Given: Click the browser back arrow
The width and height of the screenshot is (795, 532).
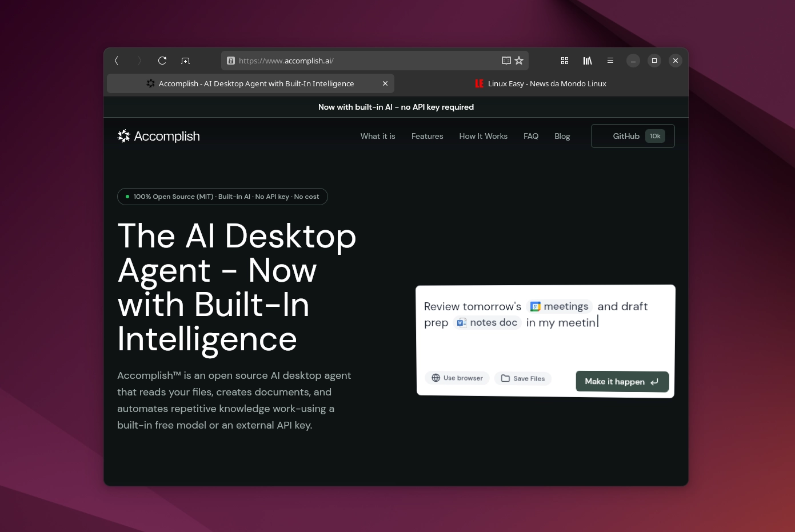Looking at the screenshot, I should pos(117,61).
